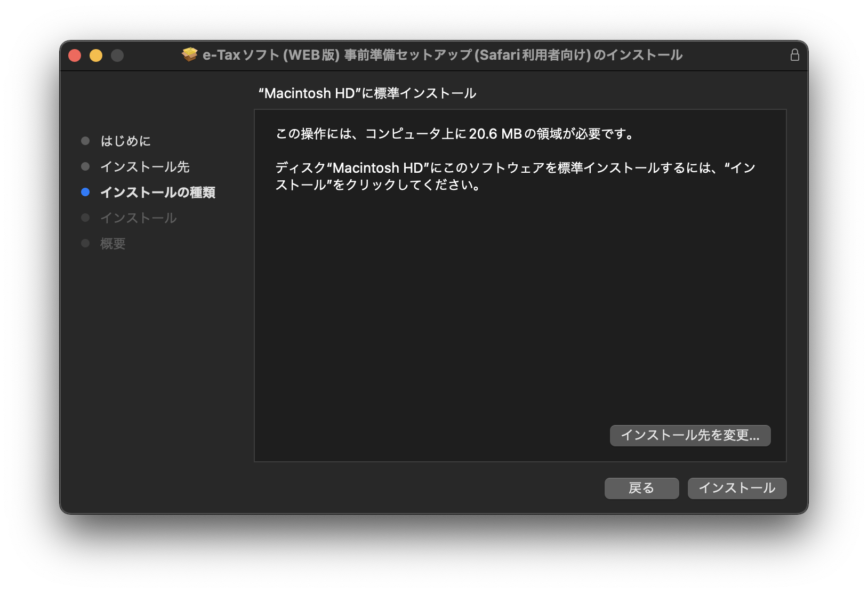Click the インストール先を変更... button
868x593 pixels.
(690, 435)
